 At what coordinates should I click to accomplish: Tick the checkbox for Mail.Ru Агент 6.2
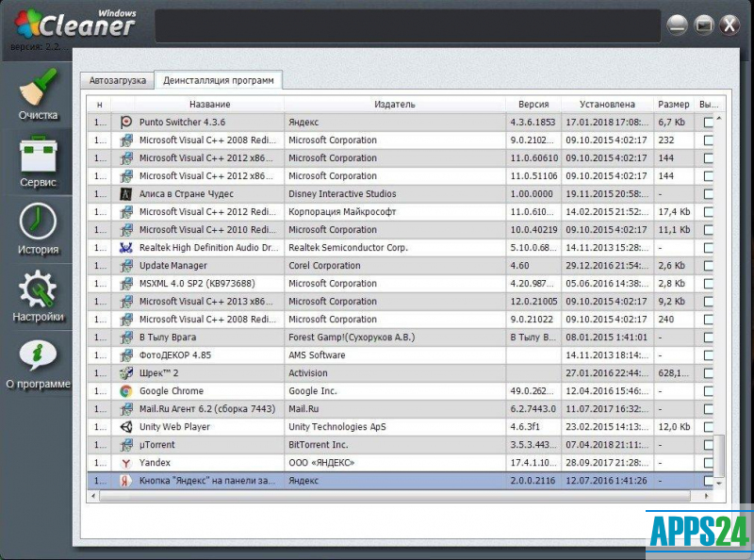708,409
